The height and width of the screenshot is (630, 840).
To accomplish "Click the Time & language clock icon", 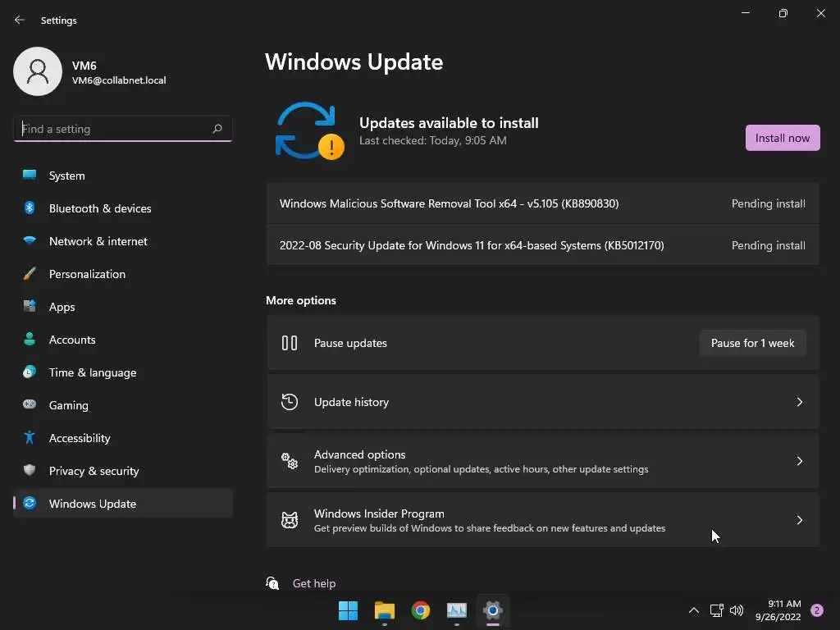I will 30,372.
